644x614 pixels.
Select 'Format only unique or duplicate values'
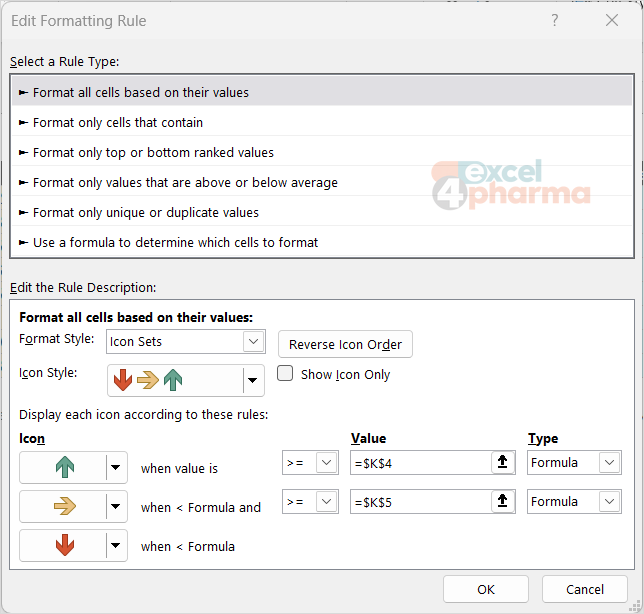coord(322,212)
